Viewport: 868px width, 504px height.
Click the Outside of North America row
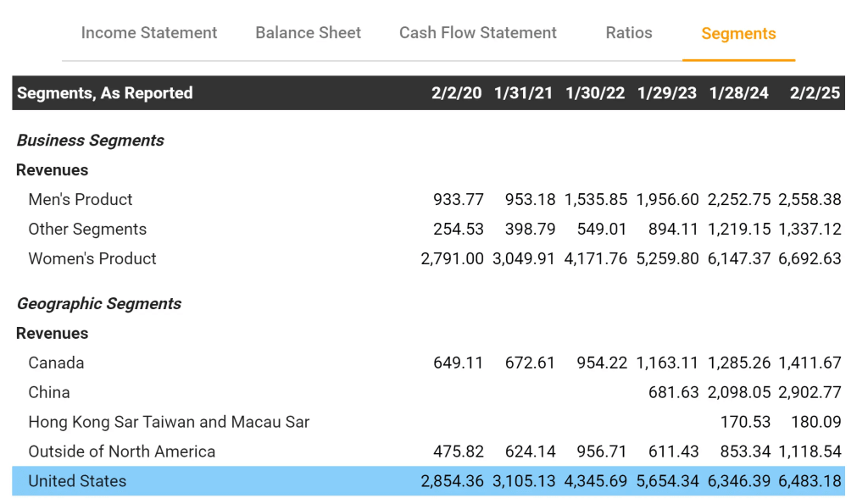click(x=122, y=452)
